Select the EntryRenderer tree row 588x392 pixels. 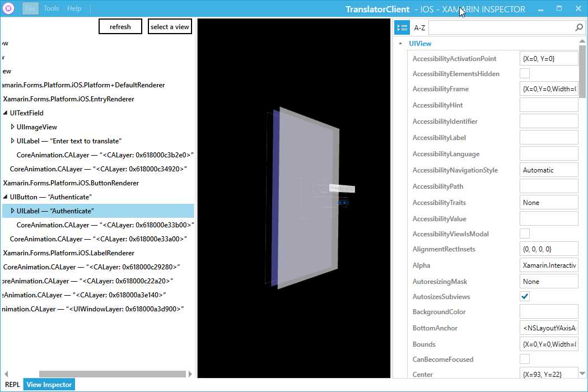pos(69,99)
